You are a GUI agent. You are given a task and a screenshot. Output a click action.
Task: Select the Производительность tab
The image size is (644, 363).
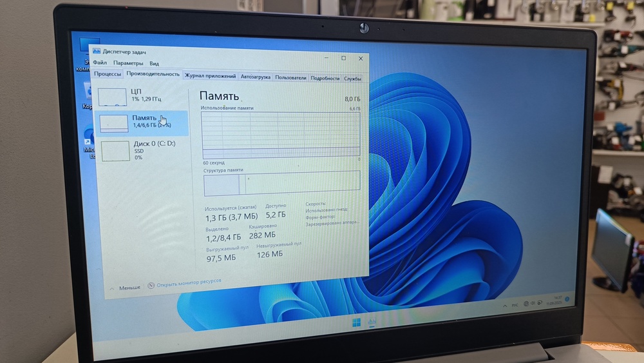click(153, 74)
